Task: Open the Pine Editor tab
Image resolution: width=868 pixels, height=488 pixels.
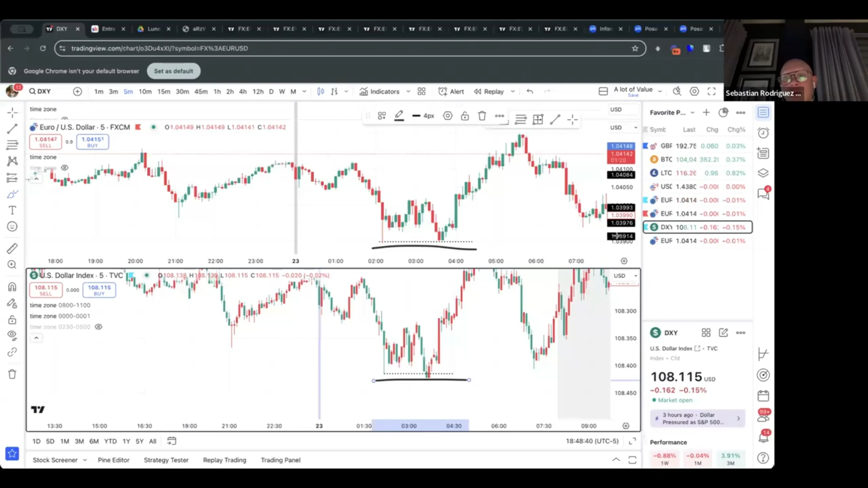Action: (x=113, y=460)
